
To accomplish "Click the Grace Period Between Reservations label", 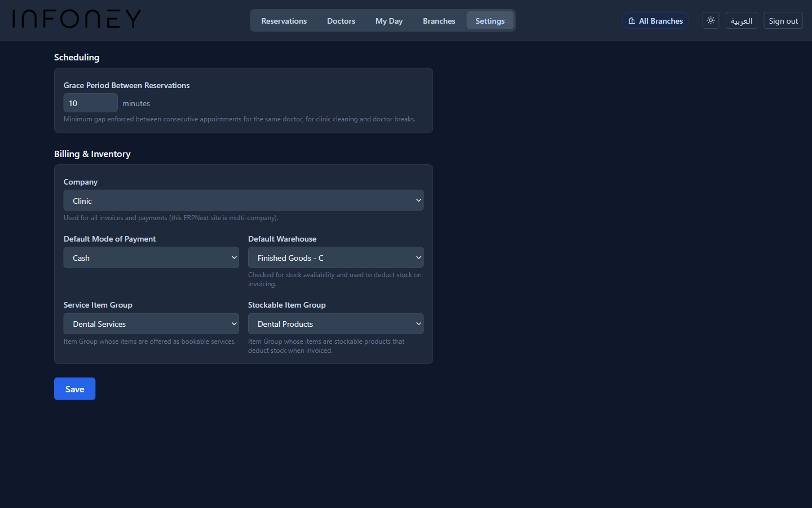I will point(126,85).
